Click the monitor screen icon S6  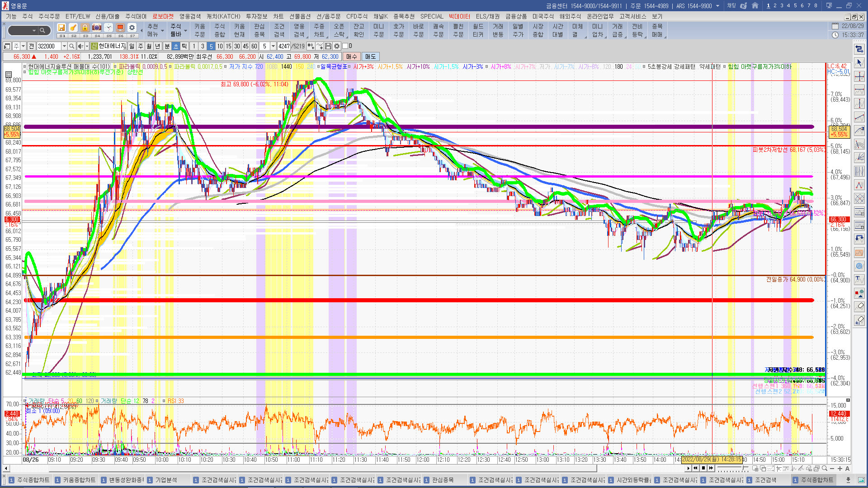click(120, 28)
